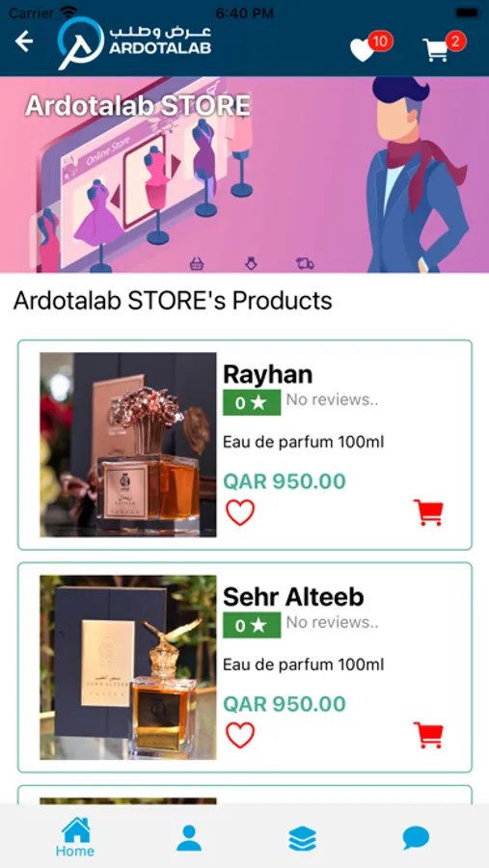This screenshot has width=489, height=868.
Task: Open the profile tab
Action: click(x=189, y=837)
